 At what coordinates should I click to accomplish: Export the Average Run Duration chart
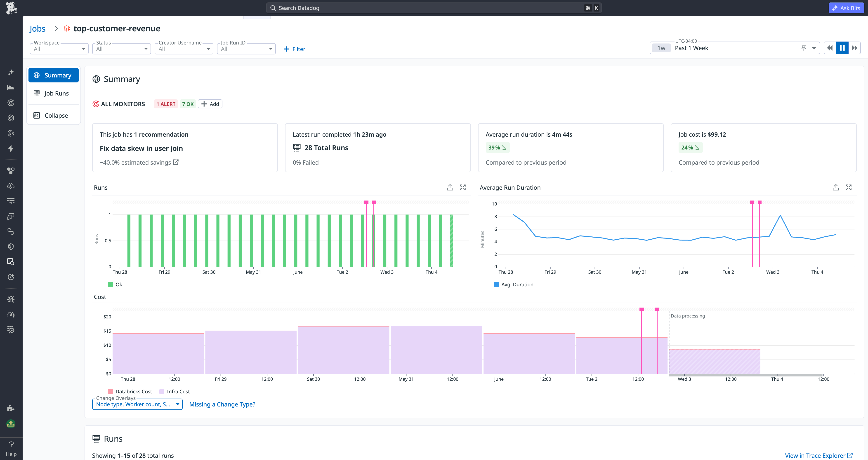[x=836, y=188]
